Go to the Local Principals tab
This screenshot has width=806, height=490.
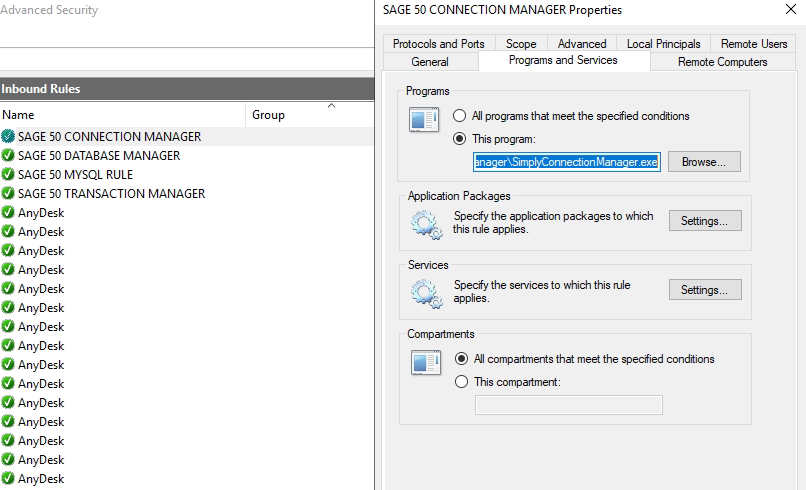tap(663, 44)
